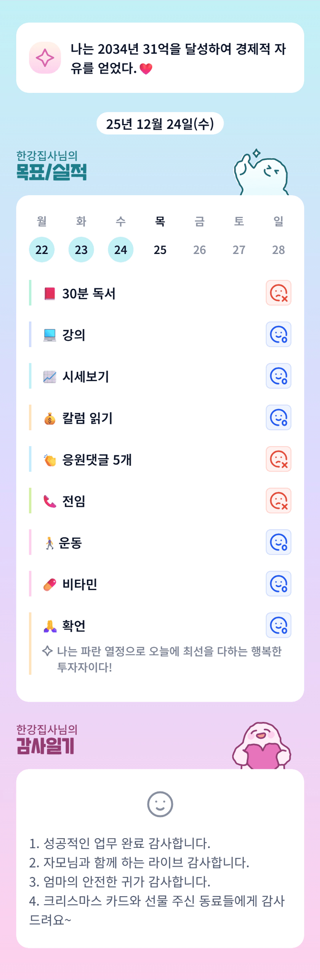This screenshot has width=320, height=980.
Task: Toggle the 운동 completed status face
Action: click(278, 542)
